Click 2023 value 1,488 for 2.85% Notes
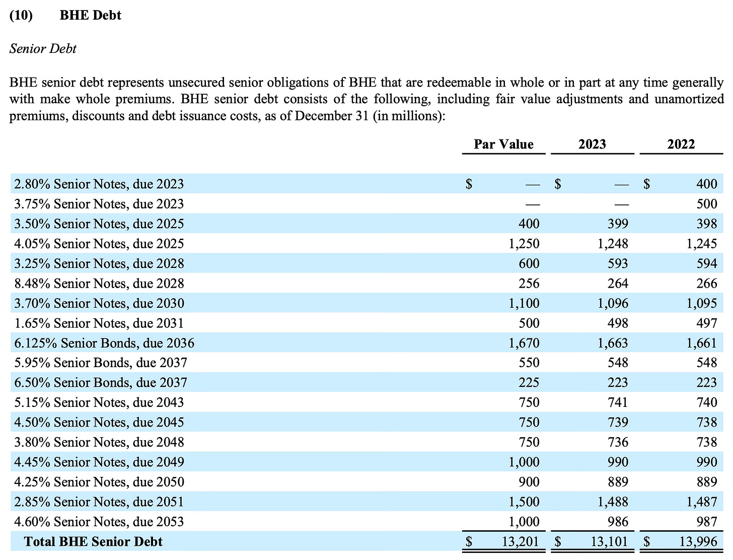This screenshot has height=560, width=733. pyautogui.click(x=613, y=502)
